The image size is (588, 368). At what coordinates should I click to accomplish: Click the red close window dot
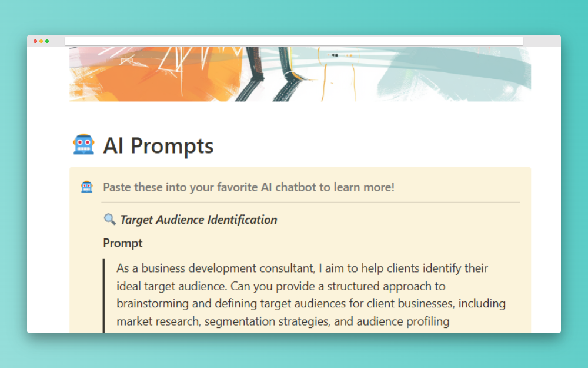(35, 41)
